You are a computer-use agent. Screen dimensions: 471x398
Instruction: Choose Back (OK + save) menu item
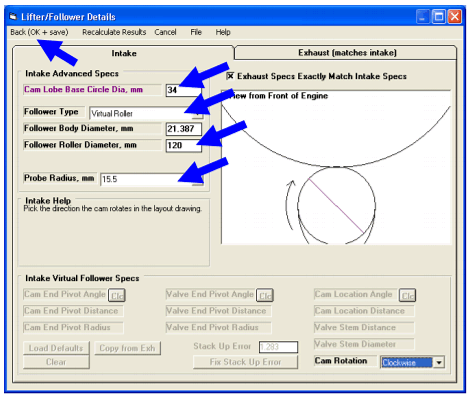tap(39, 32)
